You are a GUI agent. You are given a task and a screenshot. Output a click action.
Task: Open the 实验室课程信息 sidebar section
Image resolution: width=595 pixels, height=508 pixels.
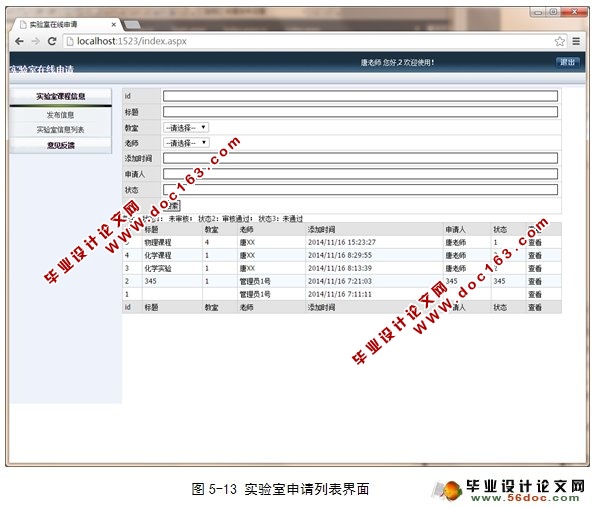61,96
